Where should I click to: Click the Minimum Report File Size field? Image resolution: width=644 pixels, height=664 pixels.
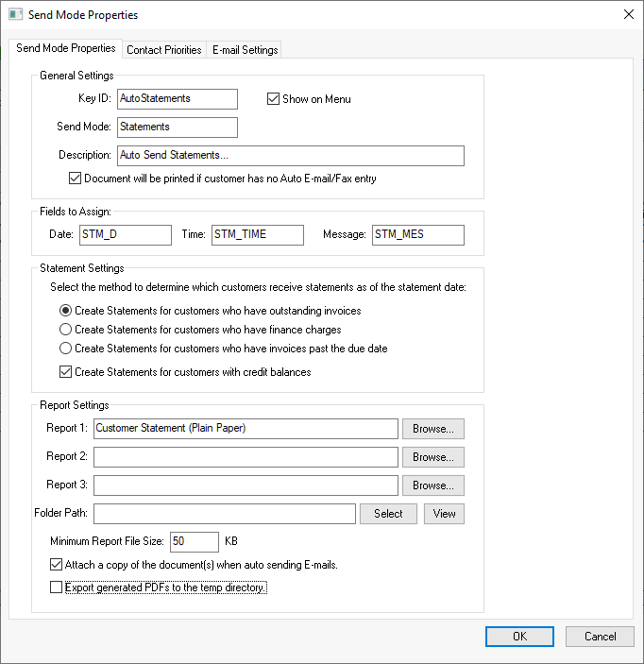pyautogui.click(x=193, y=542)
